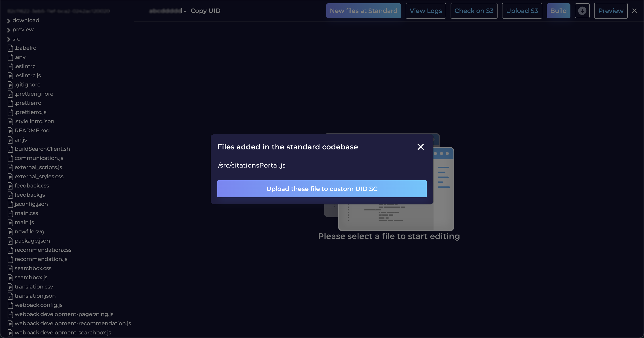Viewport: 644px width, 338px height.
Task: Upload these files to custom UID SC
Action: pyautogui.click(x=322, y=189)
